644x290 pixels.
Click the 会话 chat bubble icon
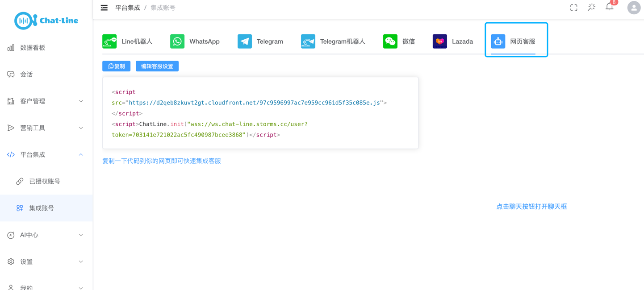tap(11, 75)
